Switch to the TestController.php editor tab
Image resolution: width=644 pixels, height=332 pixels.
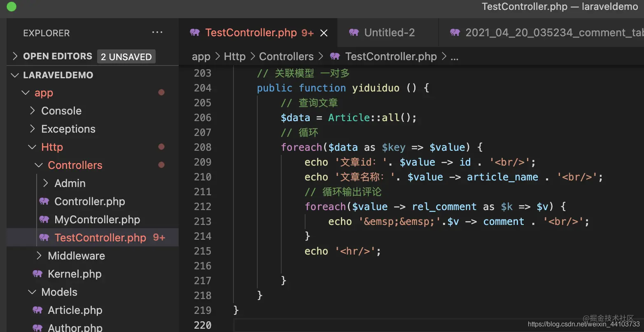tap(258, 33)
